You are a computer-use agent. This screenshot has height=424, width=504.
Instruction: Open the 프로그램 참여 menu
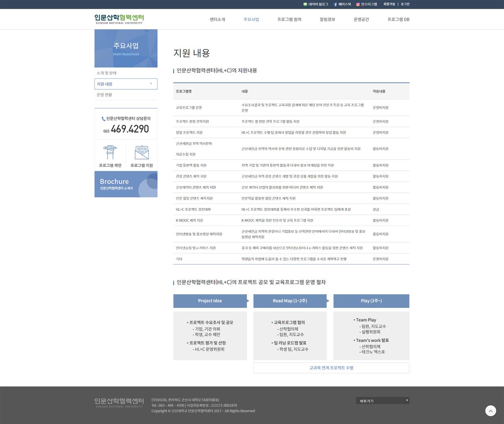(x=289, y=19)
